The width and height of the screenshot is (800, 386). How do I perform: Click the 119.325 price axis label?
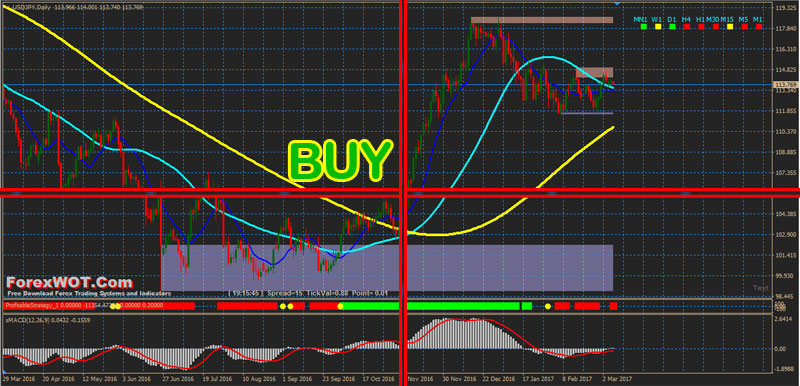tap(786, 9)
